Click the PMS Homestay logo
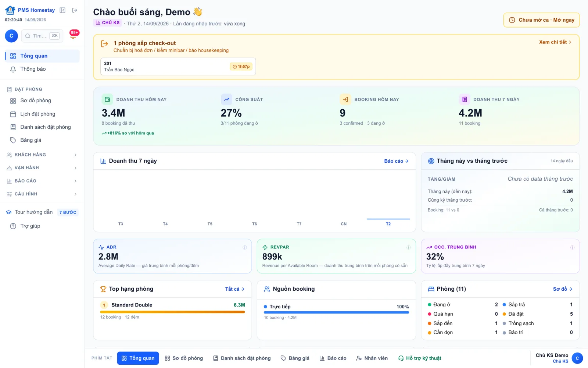The height and width of the screenshot is (368, 588). [10, 10]
